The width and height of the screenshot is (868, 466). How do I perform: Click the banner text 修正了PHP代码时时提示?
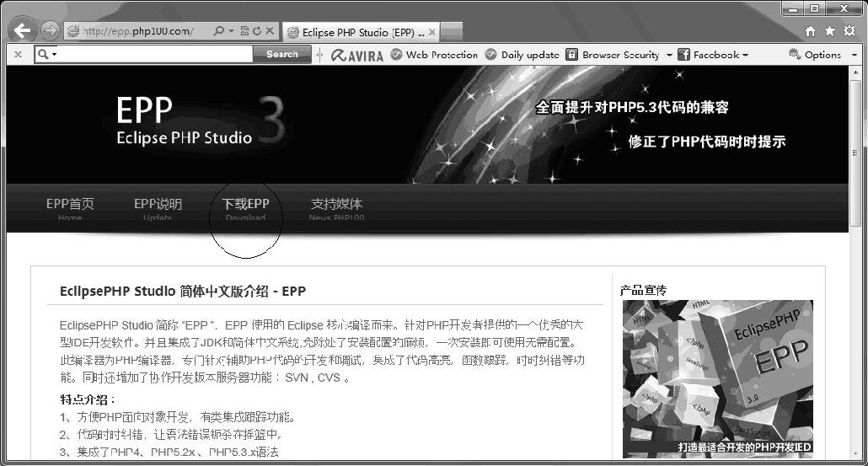coord(707,142)
